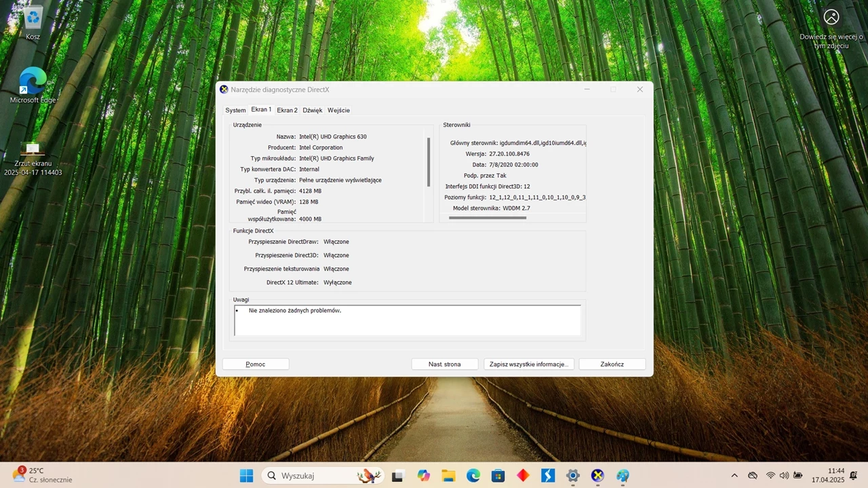Click the blue S app icon in taskbar
Image resolution: width=868 pixels, height=488 pixels.
547,476
